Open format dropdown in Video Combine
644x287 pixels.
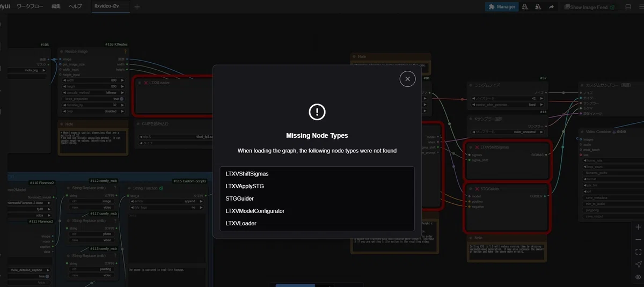[x=612, y=179]
